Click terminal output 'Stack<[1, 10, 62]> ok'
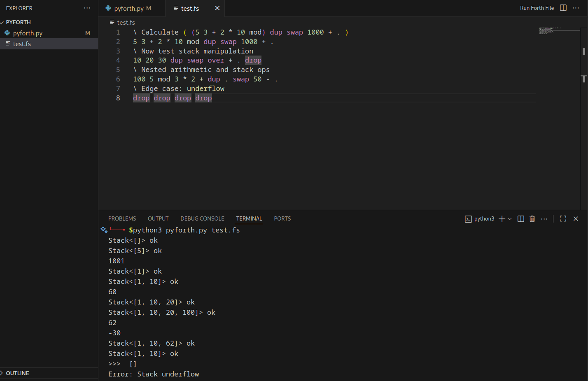The image size is (588, 381). (x=152, y=343)
